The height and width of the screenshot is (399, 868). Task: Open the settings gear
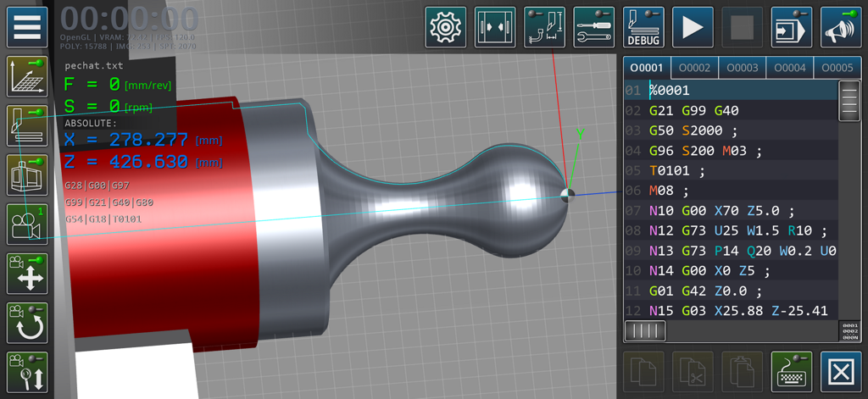[445, 27]
